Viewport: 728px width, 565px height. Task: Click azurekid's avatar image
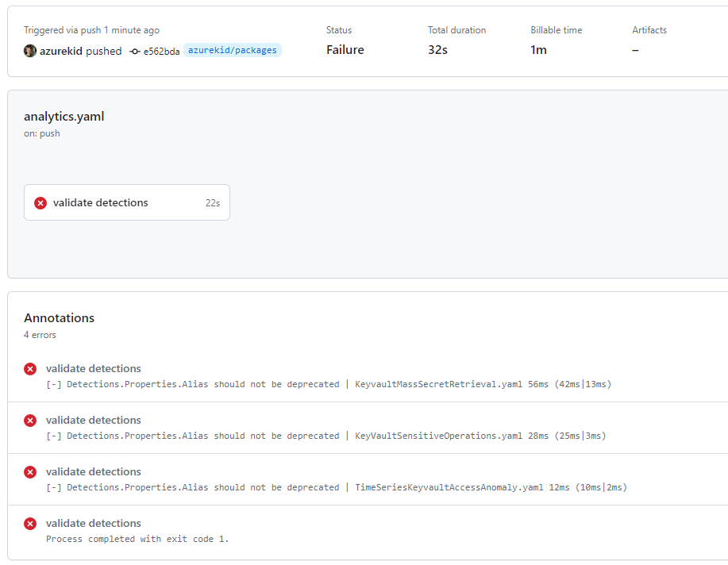tap(29, 50)
